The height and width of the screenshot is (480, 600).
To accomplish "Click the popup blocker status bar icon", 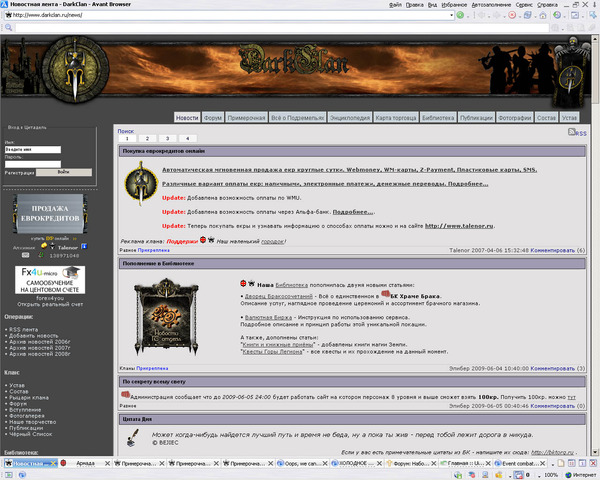I will pos(519,475).
